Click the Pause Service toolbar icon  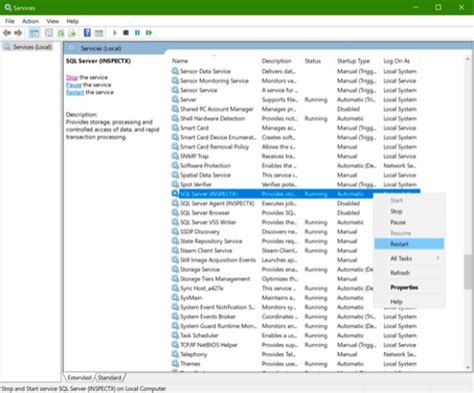point(137,33)
